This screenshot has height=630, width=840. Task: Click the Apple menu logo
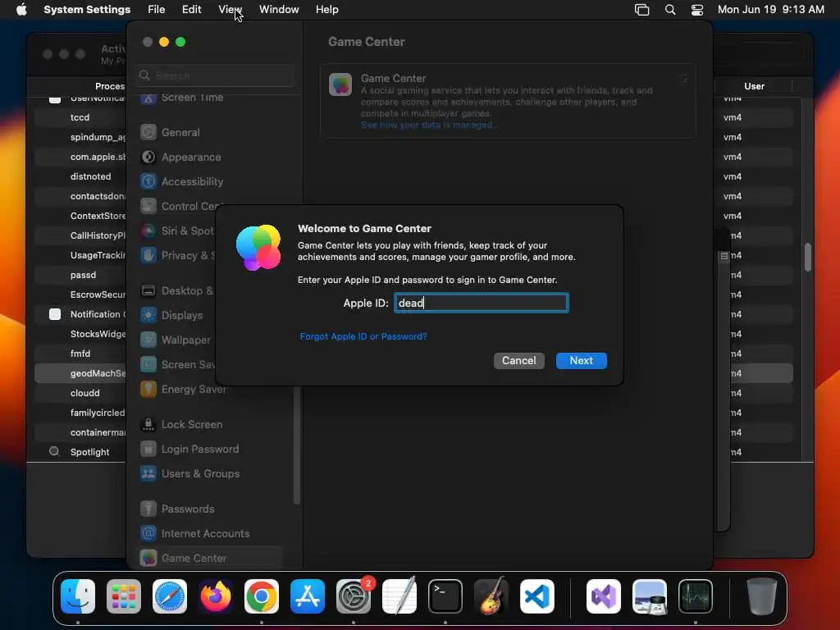click(x=21, y=10)
